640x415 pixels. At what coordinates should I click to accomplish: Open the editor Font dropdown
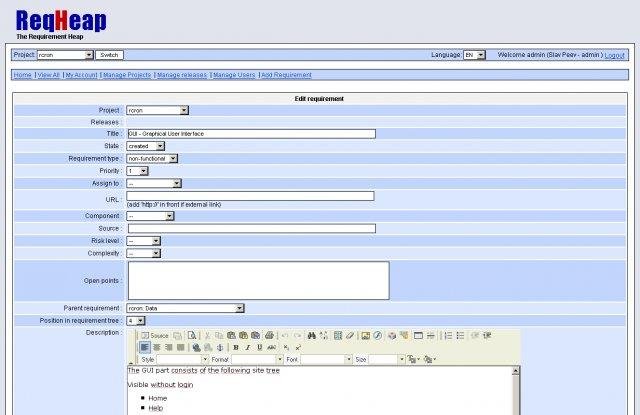point(326,359)
